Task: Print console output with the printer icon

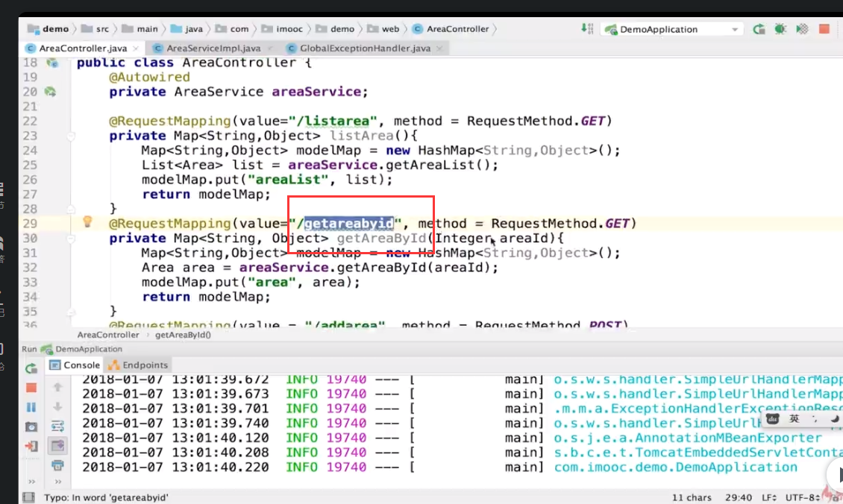Action: pos(57,464)
